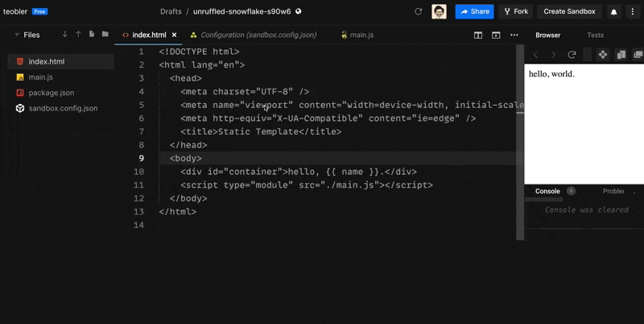Click the title tag on line 7
This screenshot has width=644, height=324.
[261, 132]
